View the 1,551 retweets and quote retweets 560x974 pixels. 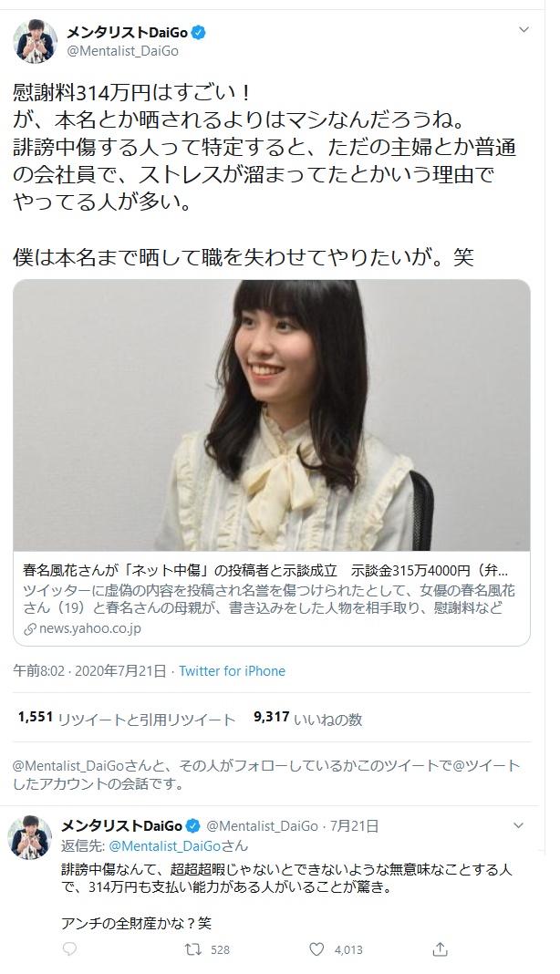click(x=127, y=718)
